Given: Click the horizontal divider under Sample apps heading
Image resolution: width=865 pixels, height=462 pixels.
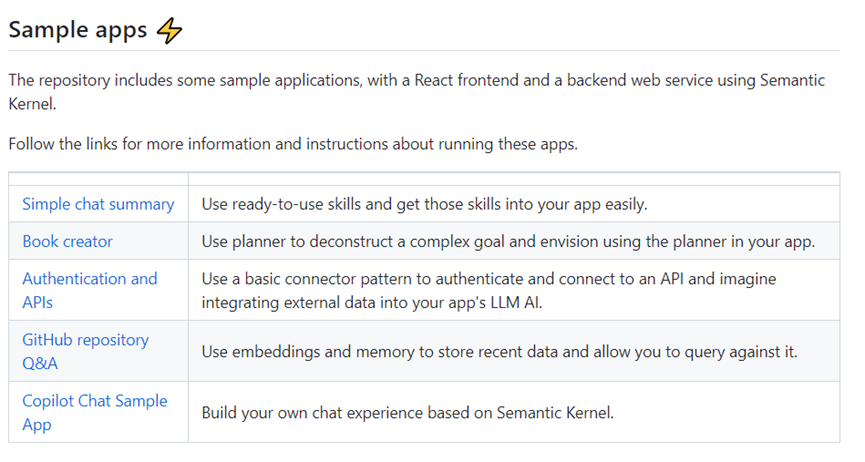Looking at the screenshot, I should point(424,51).
